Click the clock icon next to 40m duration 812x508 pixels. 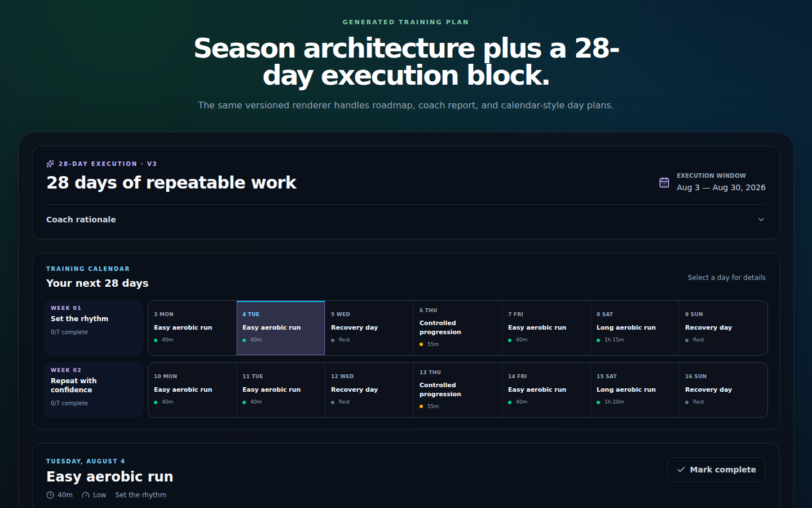(x=50, y=495)
